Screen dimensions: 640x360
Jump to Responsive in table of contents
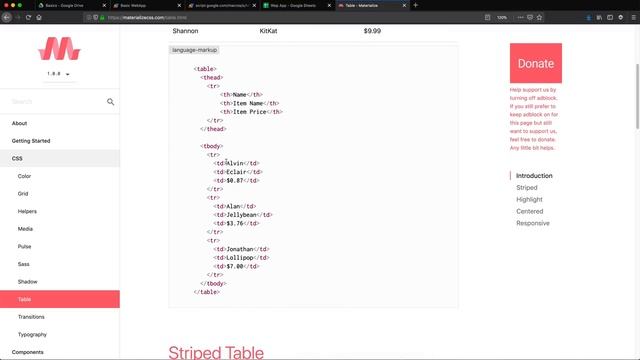pos(533,223)
